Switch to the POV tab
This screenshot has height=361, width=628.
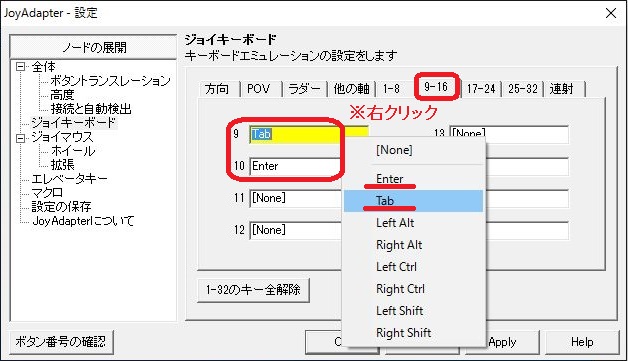(x=259, y=89)
